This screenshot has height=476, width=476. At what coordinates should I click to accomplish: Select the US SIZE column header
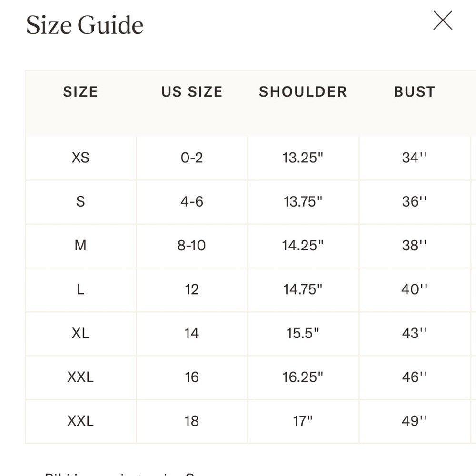[x=192, y=92]
